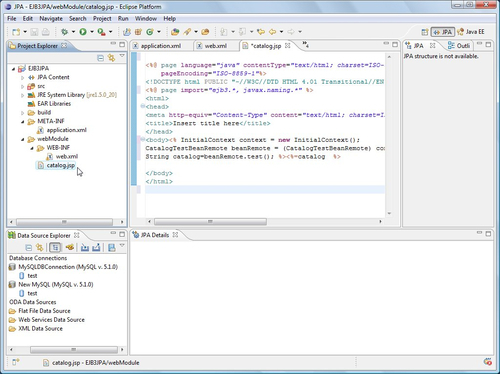Open the External Tools dropdown arrow

click(110, 32)
